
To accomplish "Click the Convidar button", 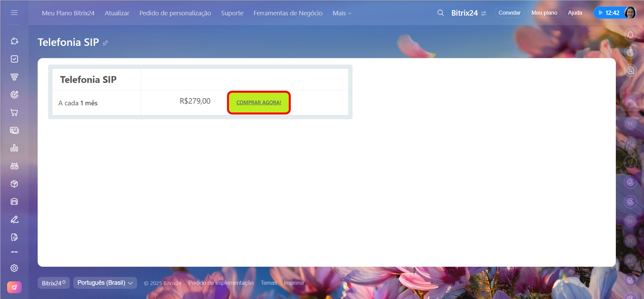I will coord(509,13).
